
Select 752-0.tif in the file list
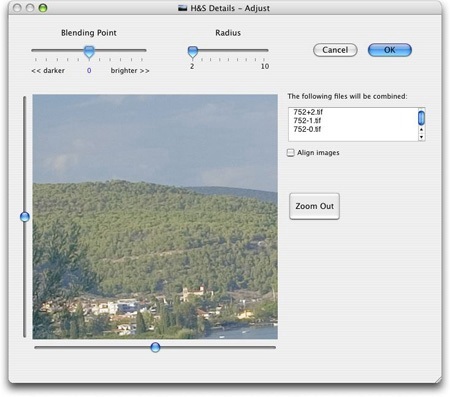coord(307,129)
